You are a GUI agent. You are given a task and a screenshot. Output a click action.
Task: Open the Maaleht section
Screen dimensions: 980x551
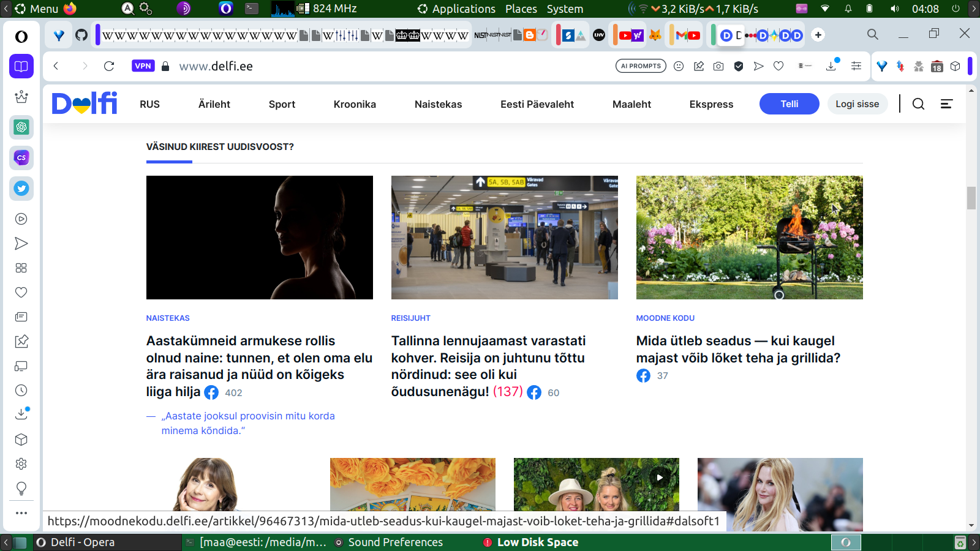coord(631,104)
